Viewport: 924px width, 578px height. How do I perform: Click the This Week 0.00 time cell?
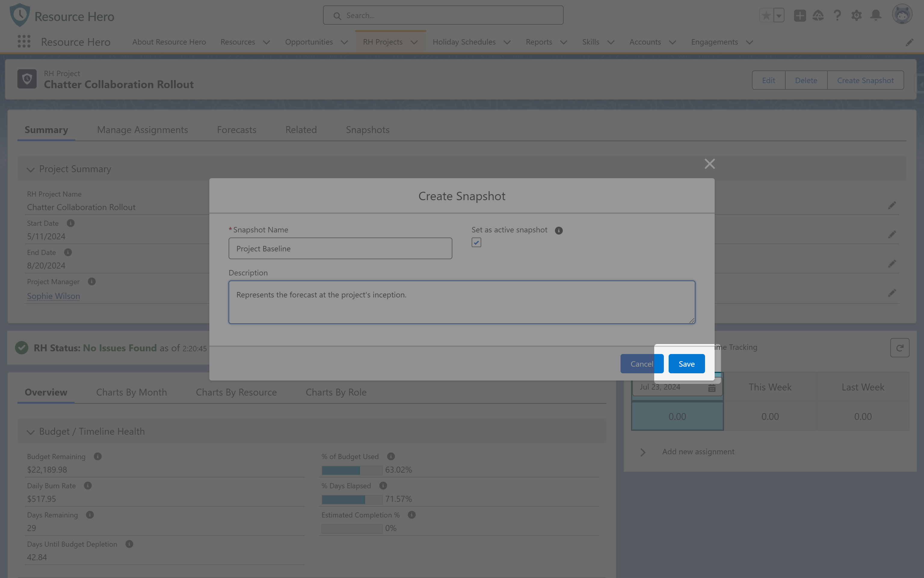pos(770,417)
